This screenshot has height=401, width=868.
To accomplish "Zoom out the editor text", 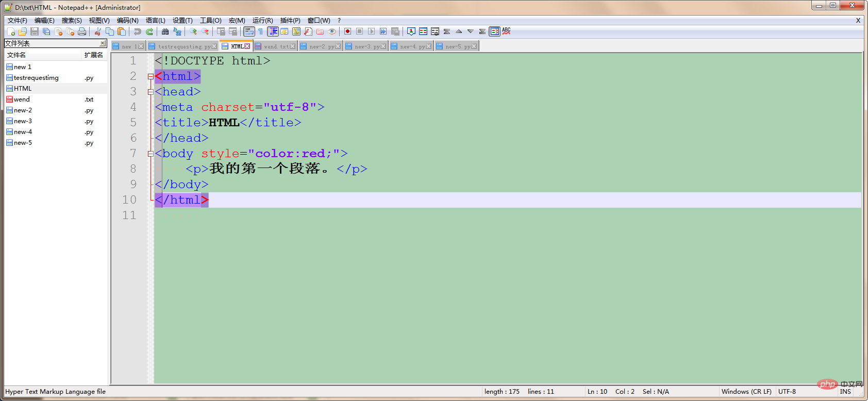I will tap(205, 31).
